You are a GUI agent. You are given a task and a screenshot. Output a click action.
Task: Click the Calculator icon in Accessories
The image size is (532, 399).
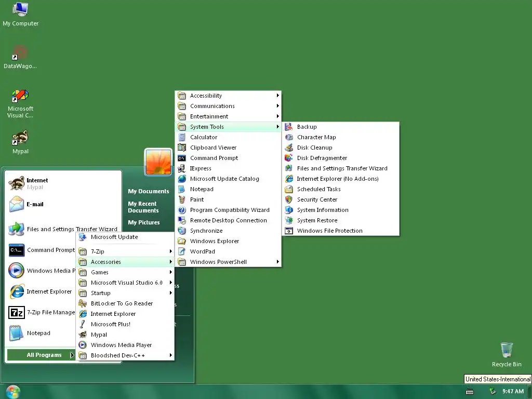click(182, 137)
